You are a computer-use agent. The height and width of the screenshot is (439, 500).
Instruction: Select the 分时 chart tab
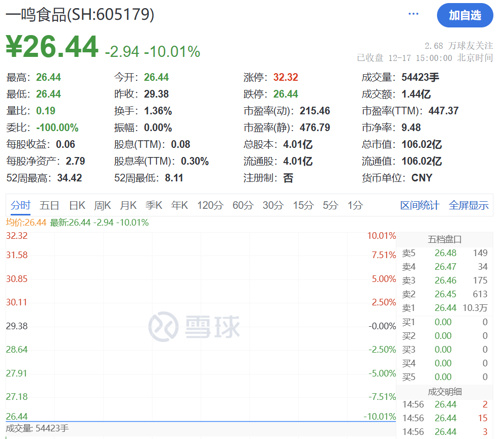pyautogui.click(x=20, y=205)
